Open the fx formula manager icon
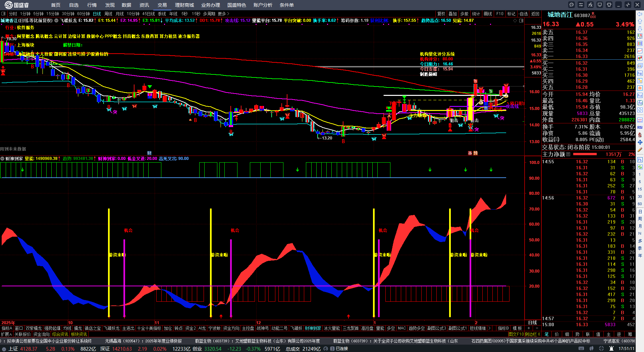 tap(590, 5)
